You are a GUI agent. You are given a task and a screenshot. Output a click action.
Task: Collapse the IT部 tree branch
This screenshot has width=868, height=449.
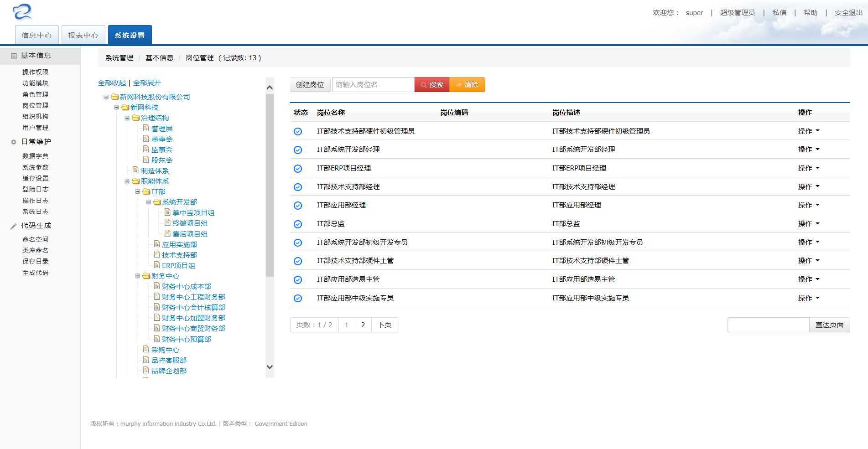coord(138,191)
